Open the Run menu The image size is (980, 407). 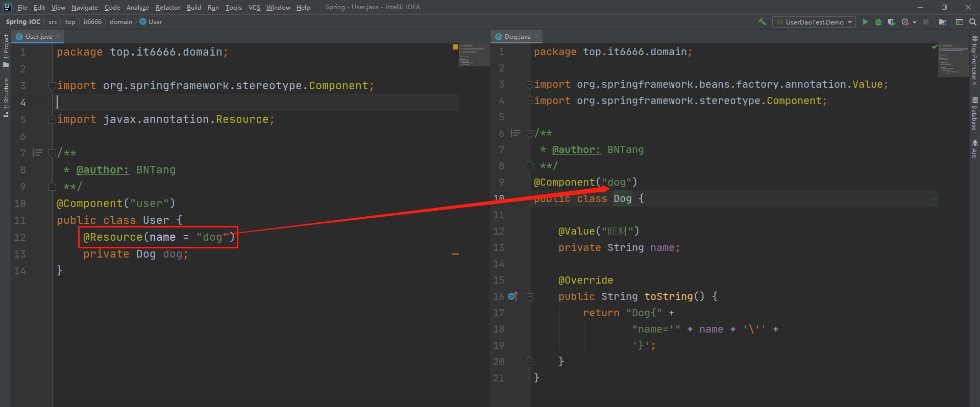point(213,7)
